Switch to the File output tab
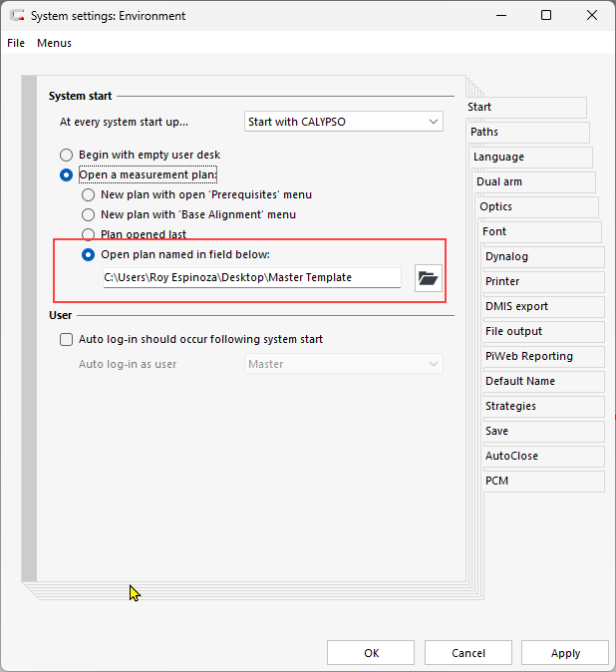 pos(544,331)
